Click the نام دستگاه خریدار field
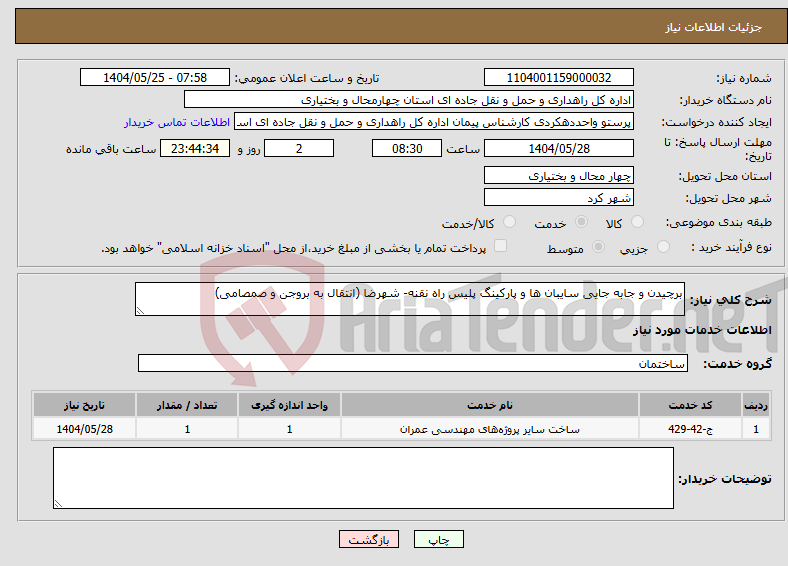Screen dimensions: 788x566 click(x=409, y=100)
